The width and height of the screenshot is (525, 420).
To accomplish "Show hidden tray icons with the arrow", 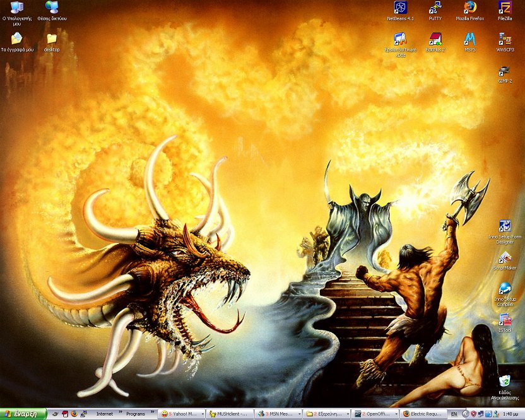I will pos(466,414).
